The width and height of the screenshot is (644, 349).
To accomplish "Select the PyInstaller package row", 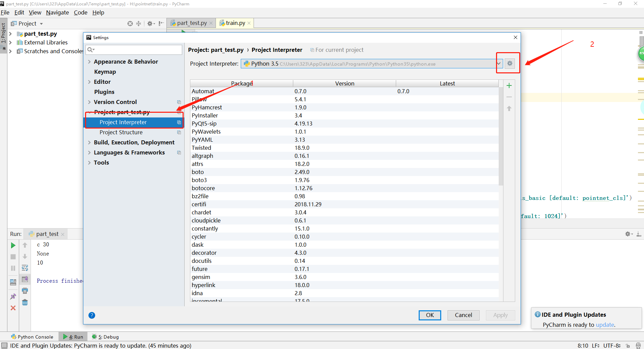I will (344, 115).
